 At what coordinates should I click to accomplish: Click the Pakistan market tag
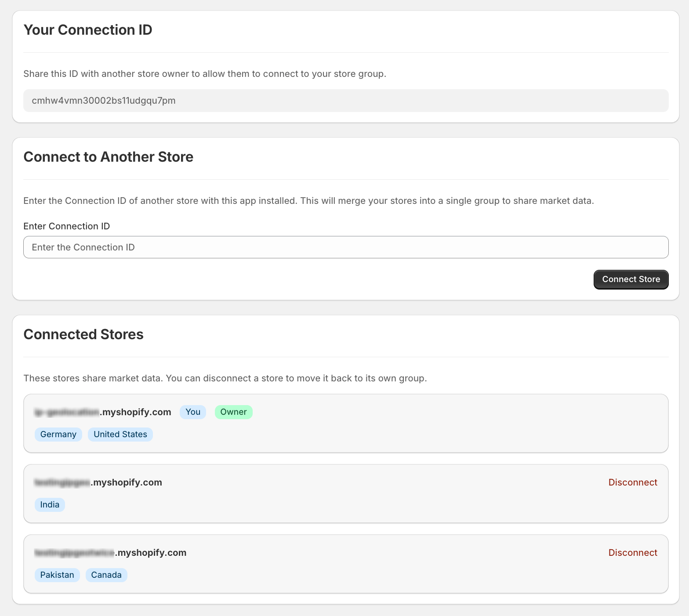[57, 575]
